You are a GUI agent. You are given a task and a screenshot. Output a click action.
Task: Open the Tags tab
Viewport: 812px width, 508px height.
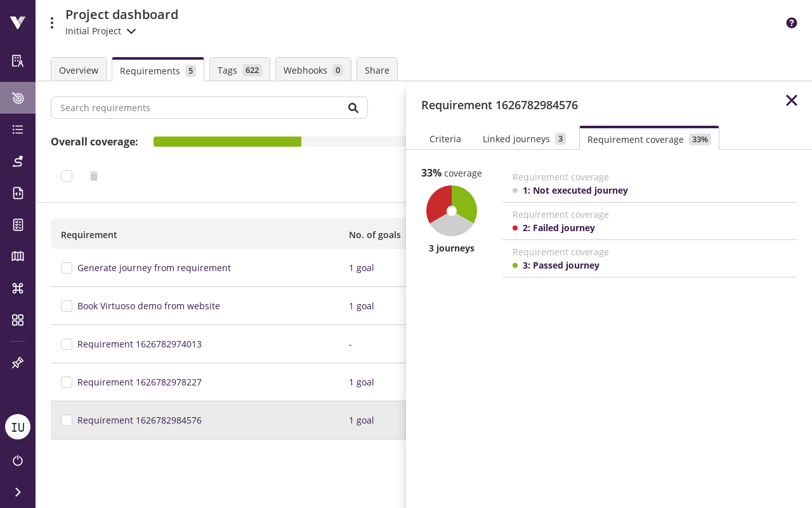239,70
